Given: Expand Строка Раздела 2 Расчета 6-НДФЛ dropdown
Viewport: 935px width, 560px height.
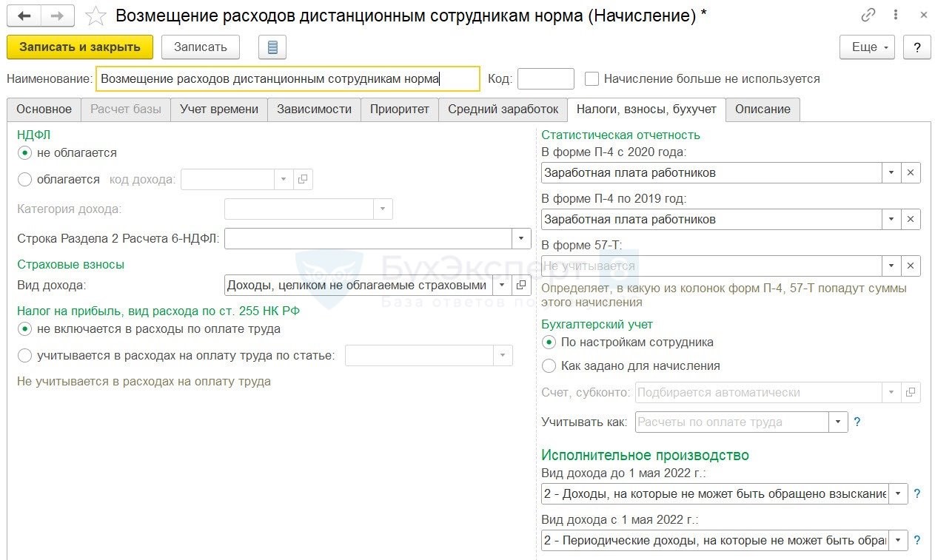Looking at the screenshot, I should tap(521, 238).
